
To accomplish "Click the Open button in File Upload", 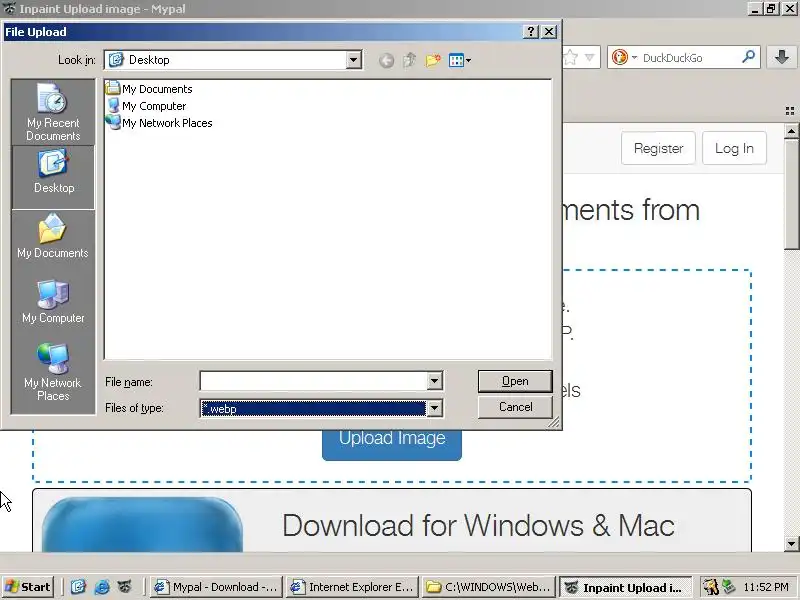I will click(x=515, y=381).
